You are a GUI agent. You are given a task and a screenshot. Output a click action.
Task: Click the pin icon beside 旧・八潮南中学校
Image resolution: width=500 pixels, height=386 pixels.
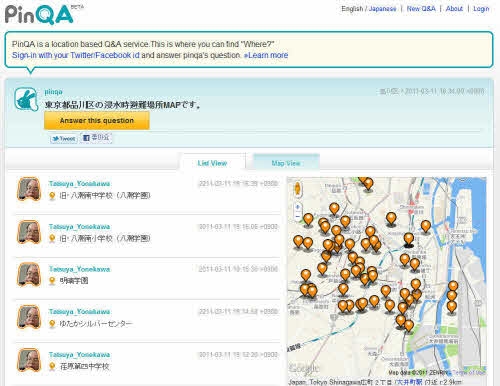(52, 196)
